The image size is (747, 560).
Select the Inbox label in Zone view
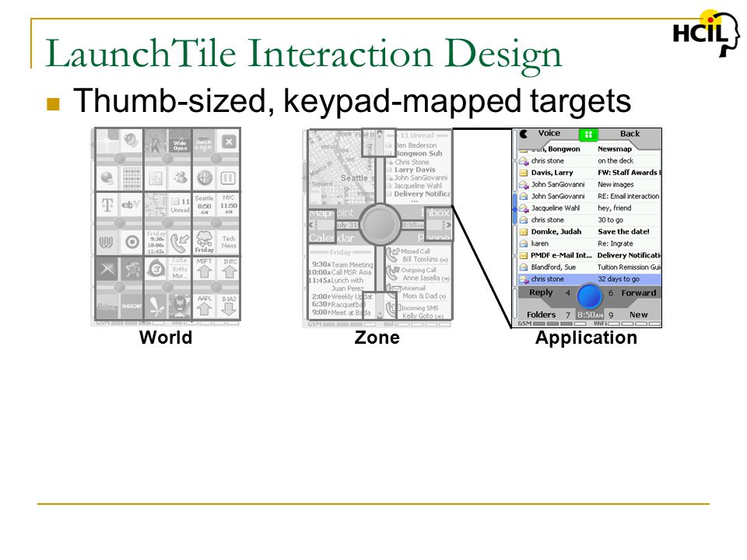pos(437,212)
